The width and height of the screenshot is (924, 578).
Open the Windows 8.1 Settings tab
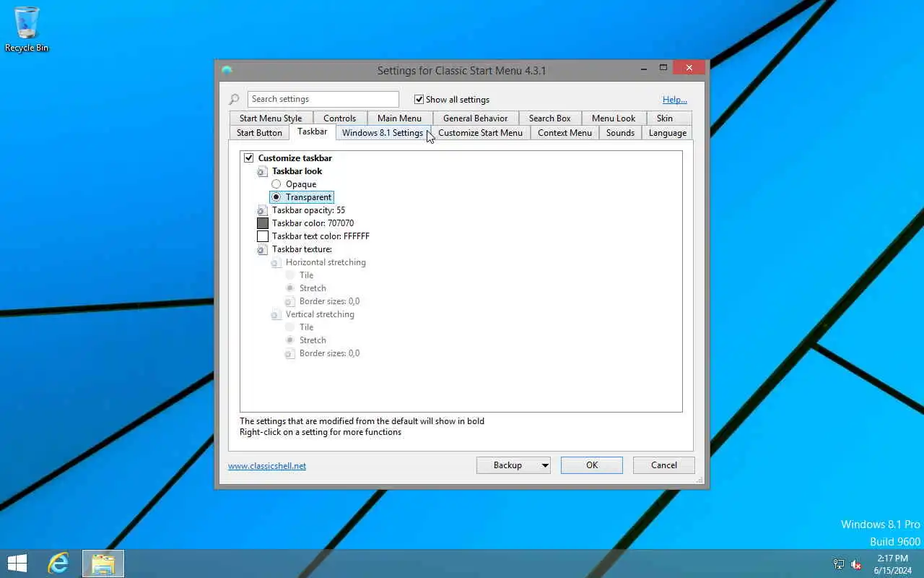coord(383,133)
